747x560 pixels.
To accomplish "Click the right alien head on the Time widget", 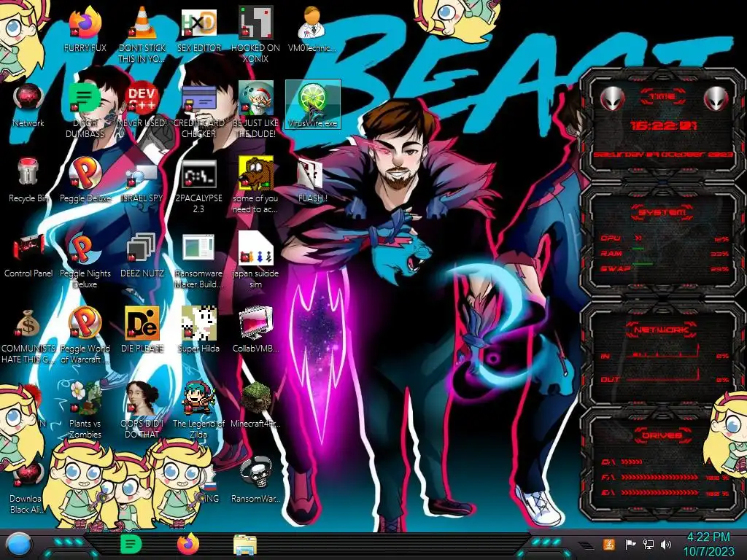I will click(x=716, y=99).
